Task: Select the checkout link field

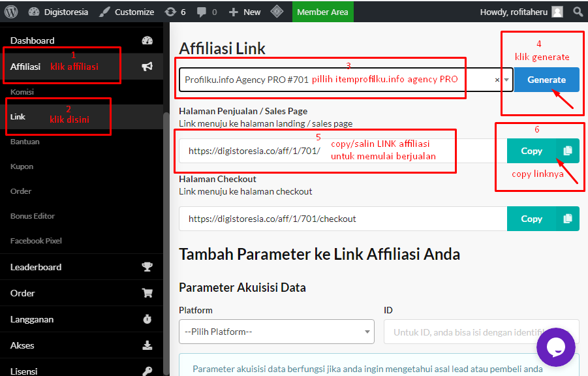Action: (343, 219)
